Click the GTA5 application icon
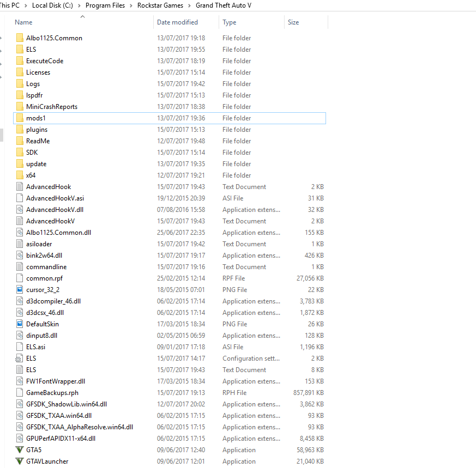The image size is (476, 468). 20,450
